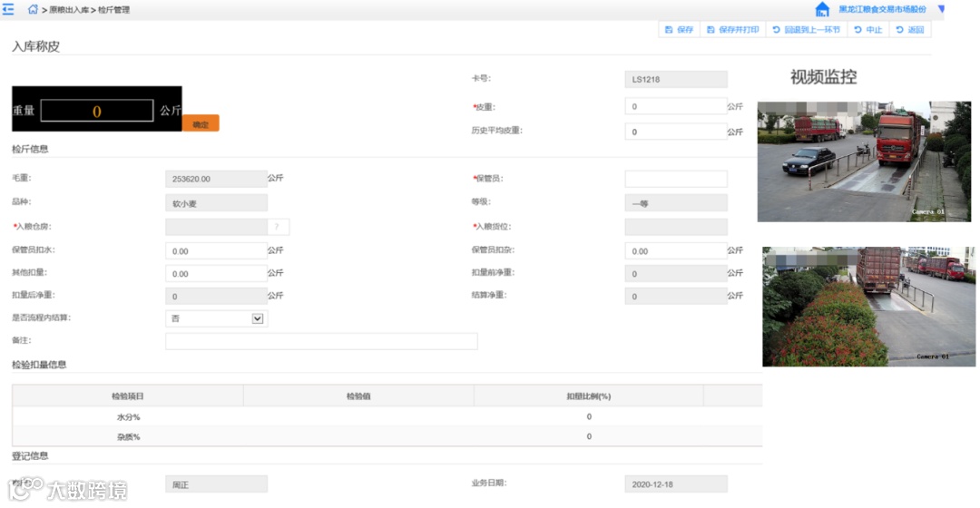Click the 卡号 field LS1218
The width and height of the screenshot is (980, 508).
[676, 79]
